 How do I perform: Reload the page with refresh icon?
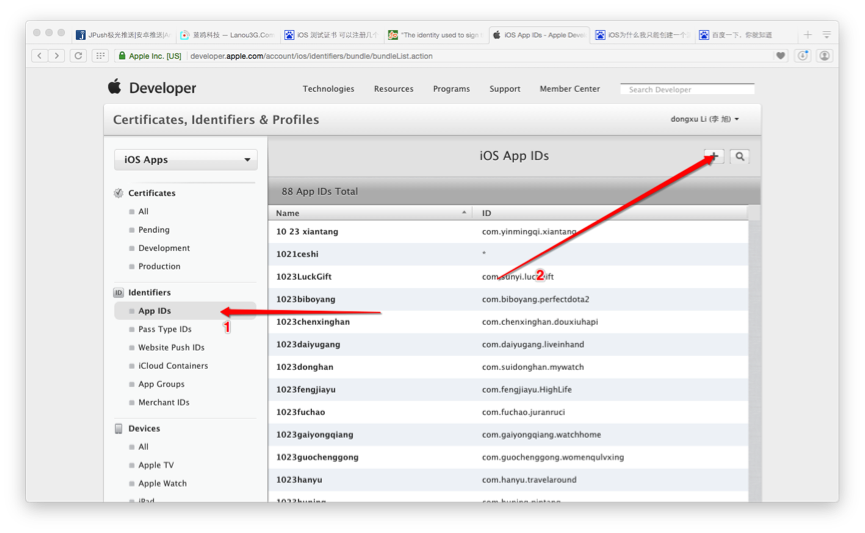click(78, 56)
